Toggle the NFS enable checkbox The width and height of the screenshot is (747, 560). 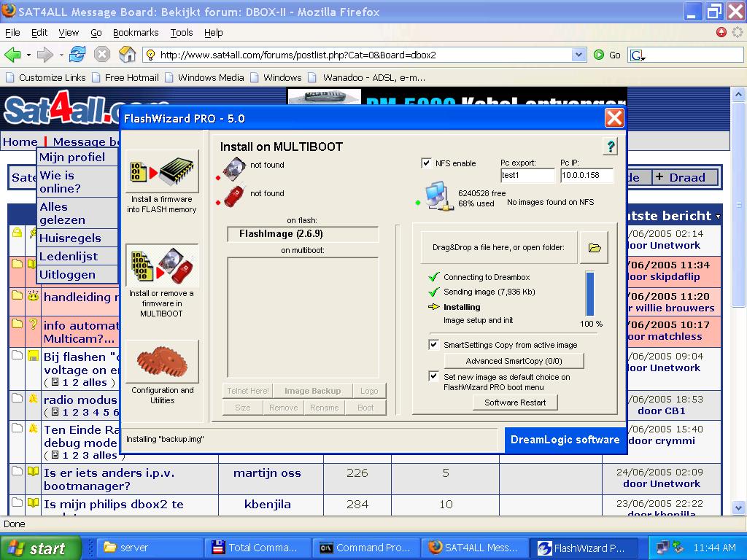pyautogui.click(x=426, y=163)
